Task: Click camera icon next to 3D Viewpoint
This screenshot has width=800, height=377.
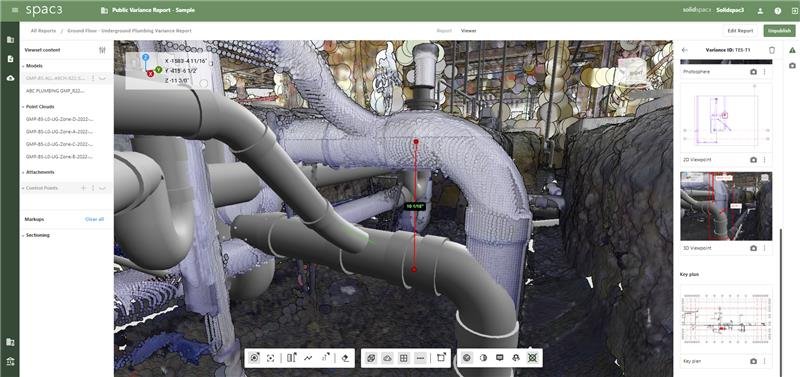Action: [x=754, y=248]
